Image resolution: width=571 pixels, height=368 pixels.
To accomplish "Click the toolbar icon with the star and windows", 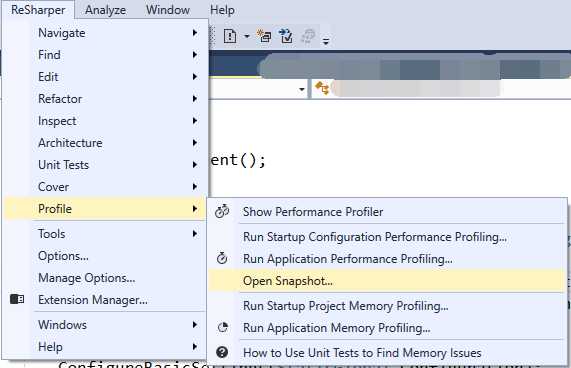I will point(264,36).
